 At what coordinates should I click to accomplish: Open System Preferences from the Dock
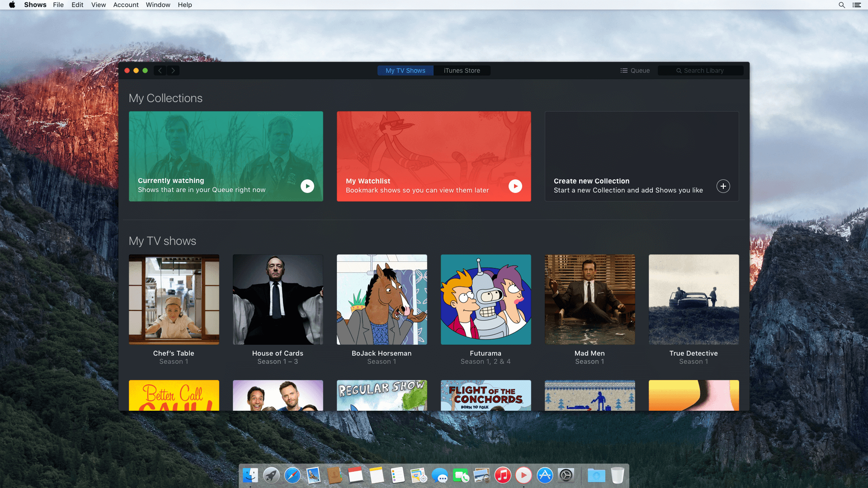coord(566,475)
